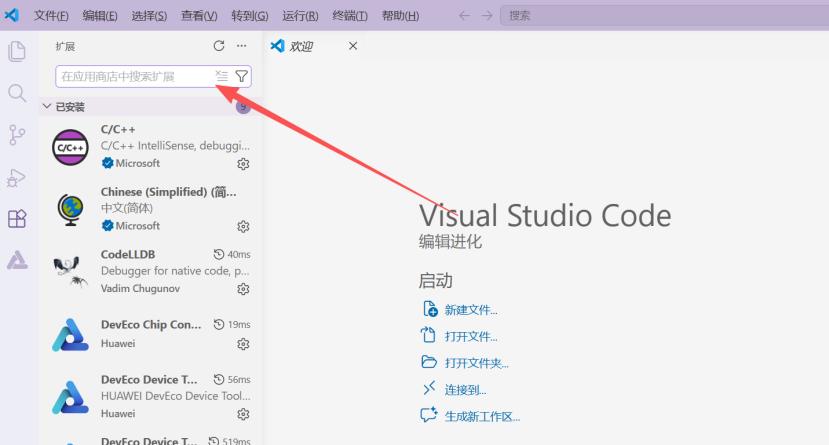Click Microsoft verified badge under Chinese (Simplified)
This screenshot has height=445, width=829.
pyautogui.click(x=107, y=226)
